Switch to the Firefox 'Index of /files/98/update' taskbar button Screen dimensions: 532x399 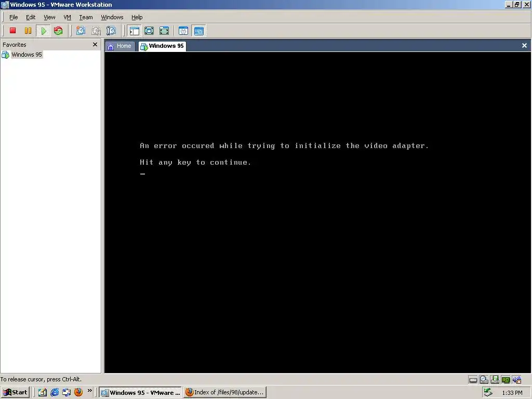(225, 392)
